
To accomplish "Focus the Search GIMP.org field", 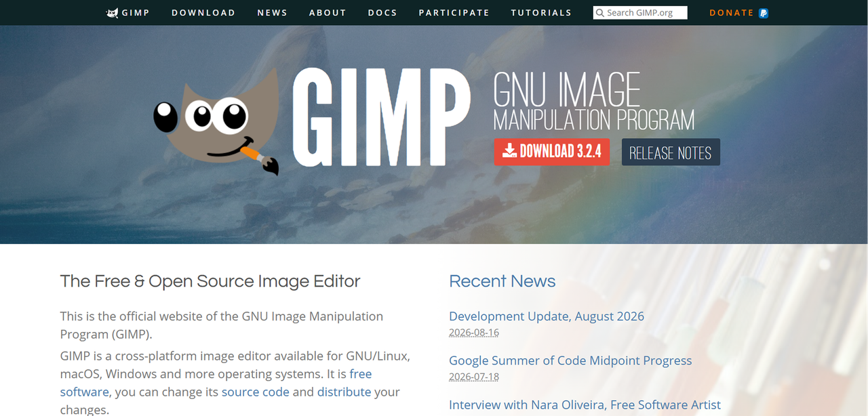I will point(640,13).
